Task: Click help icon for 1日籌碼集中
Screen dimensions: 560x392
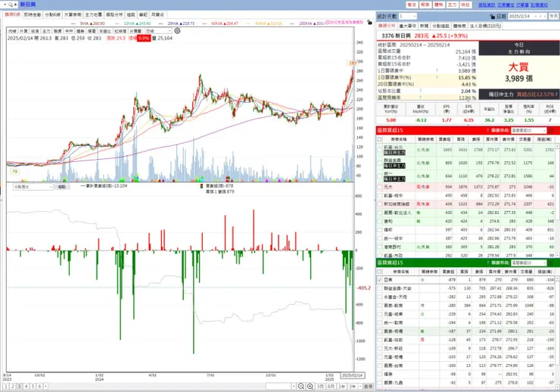Action: pyautogui.click(x=437, y=70)
